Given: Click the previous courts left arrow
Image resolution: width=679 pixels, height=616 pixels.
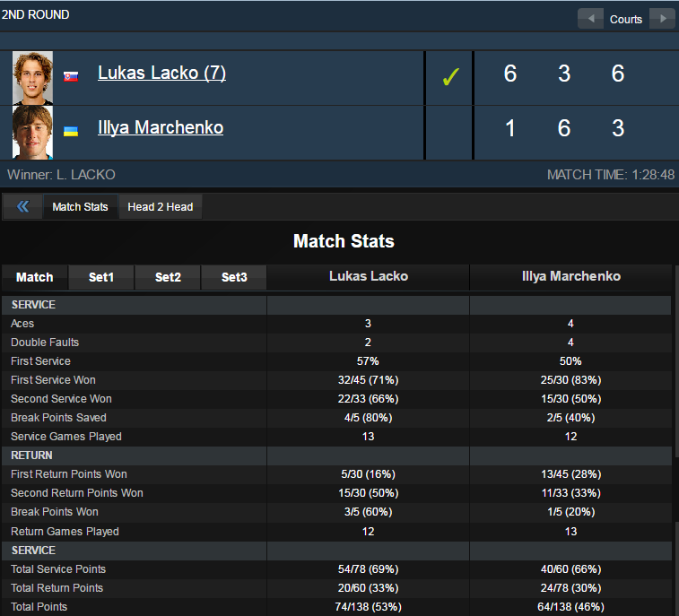Looking at the screenshot, I should [591, 19].
